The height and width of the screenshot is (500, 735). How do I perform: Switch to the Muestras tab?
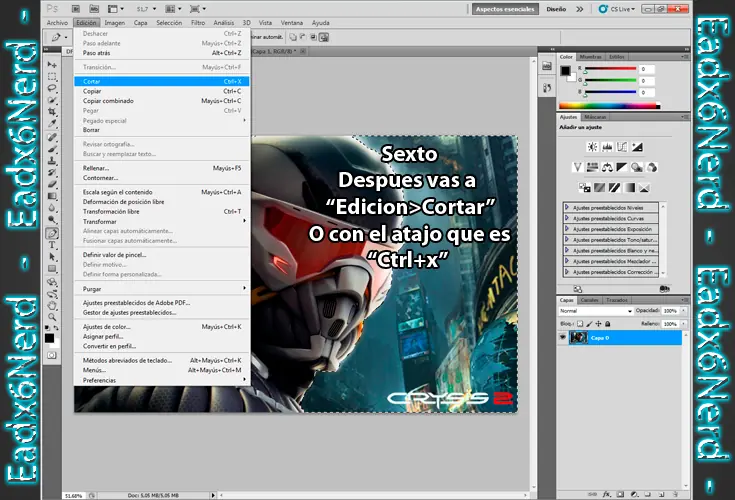591,57
